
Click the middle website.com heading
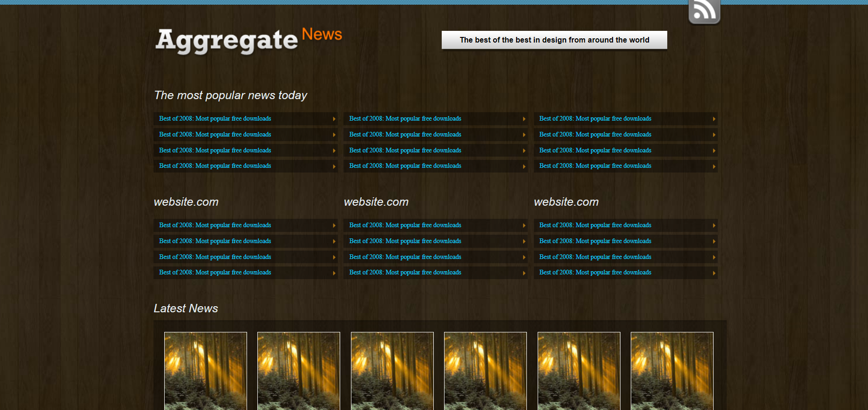point(376,202)
